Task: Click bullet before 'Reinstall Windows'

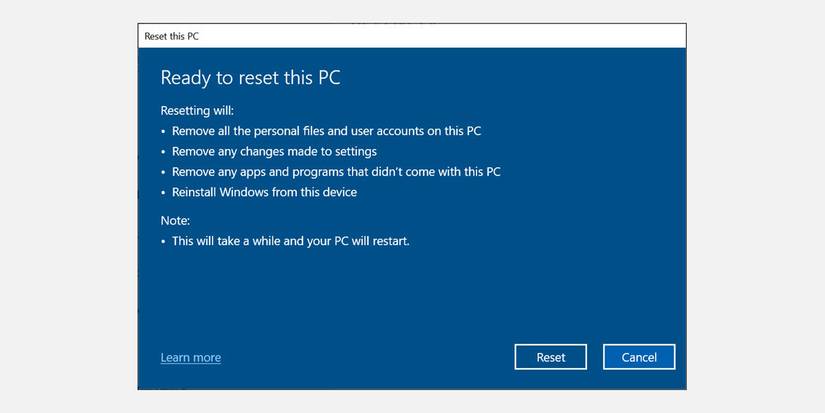Action: click(x=163, y=192)
